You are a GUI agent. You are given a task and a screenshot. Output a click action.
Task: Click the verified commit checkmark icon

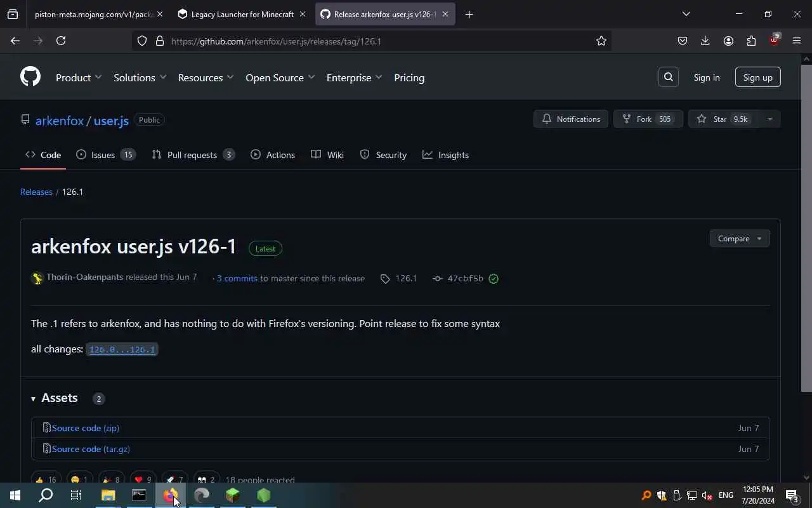tap(494, 278)
